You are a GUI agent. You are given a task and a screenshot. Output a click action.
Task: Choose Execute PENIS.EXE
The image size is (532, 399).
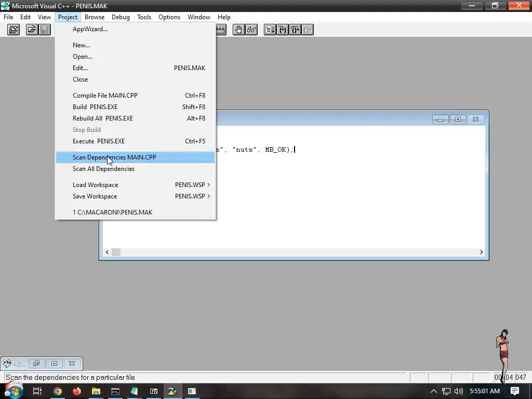(136, 141)
